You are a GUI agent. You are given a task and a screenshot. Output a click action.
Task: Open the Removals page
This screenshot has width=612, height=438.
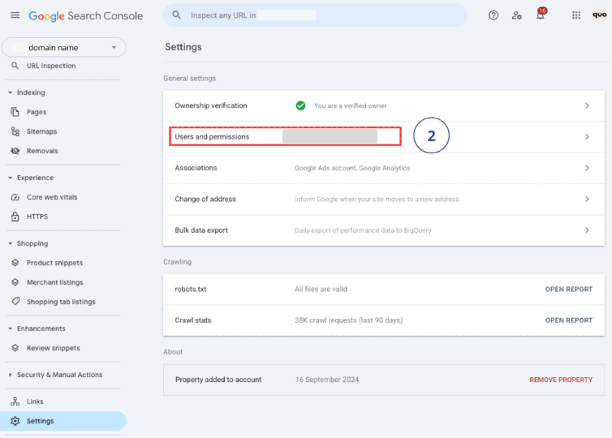pos(42,151)
